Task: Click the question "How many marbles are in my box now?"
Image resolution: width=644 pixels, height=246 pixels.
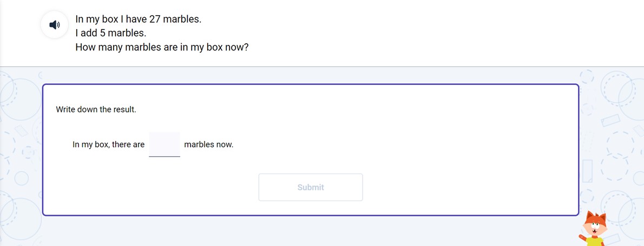Action: pos(162,47)
